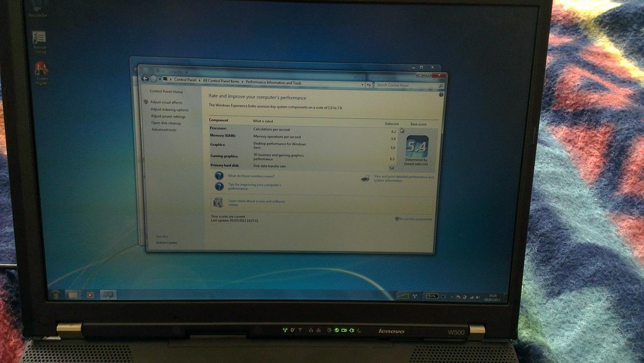Viewport: 644px width, 363px height.
Task: Go to Control Panel Home
Action: point(166,91)
